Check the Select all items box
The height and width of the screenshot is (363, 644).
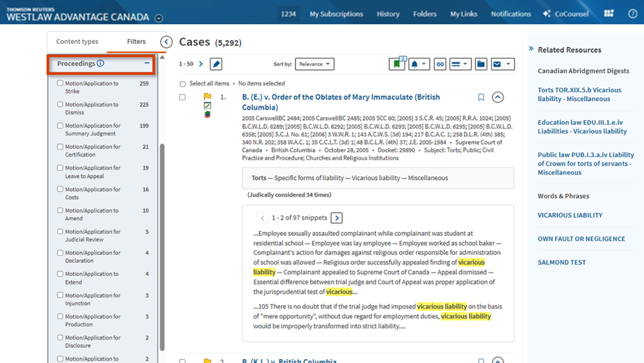coord(183,83)
